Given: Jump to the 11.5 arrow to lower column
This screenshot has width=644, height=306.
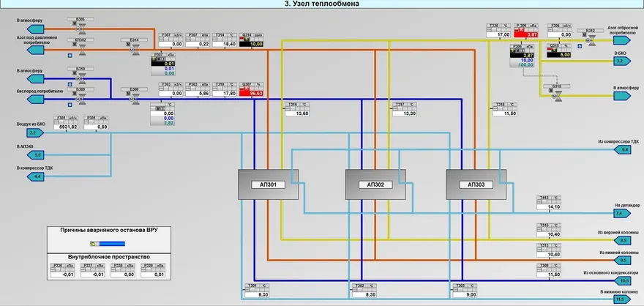Looking at the screenshot, I should 622,299.
